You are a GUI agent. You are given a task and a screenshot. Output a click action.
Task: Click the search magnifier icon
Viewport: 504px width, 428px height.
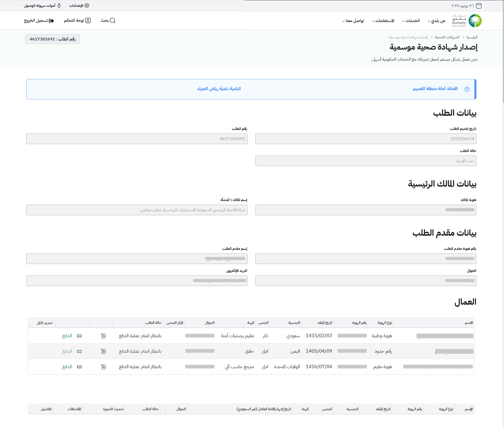coord(113,20)
